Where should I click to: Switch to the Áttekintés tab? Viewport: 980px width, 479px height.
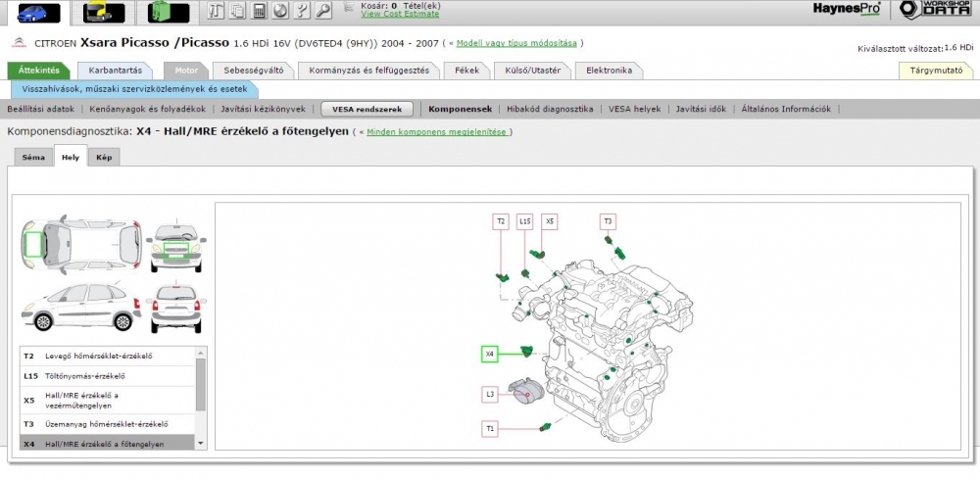point(39,71)
